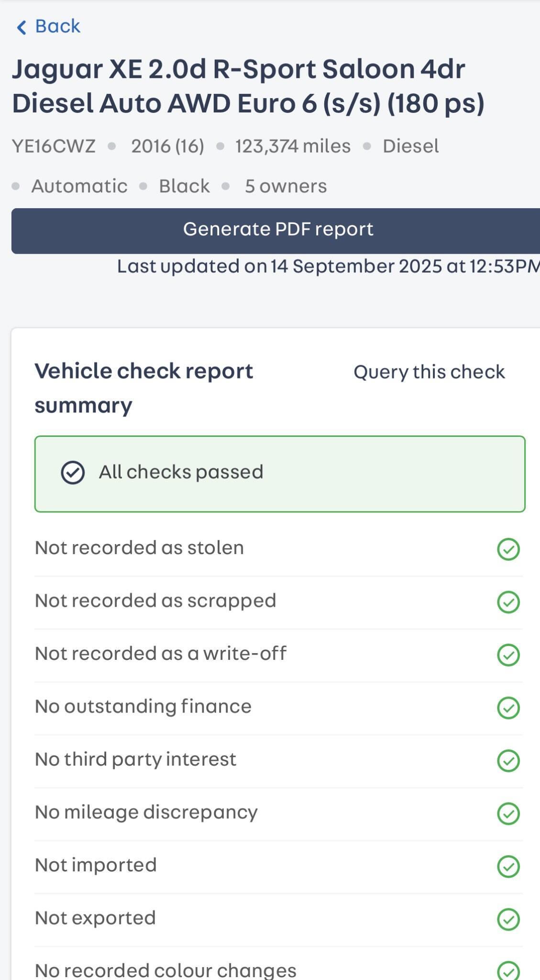
Task: Click the All checks passed green banner
Action: (279, 474)
